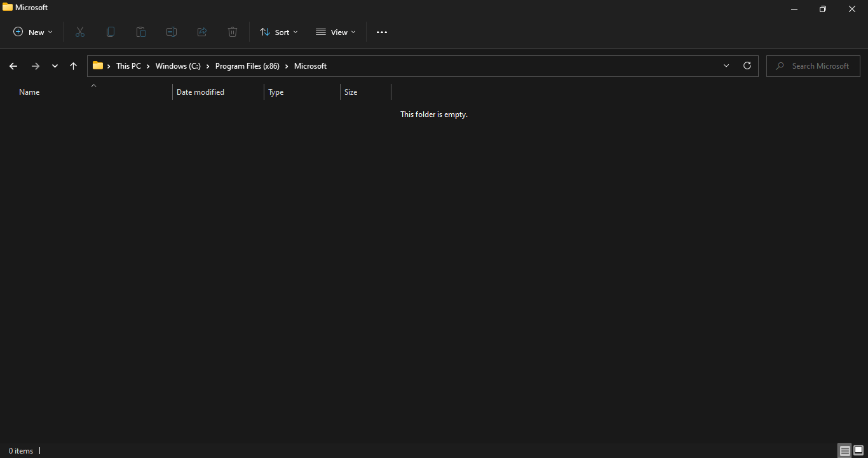Click the Search Microsoft field
The height and width of the screenshot is (458, 868).
(x=813, y=66)
